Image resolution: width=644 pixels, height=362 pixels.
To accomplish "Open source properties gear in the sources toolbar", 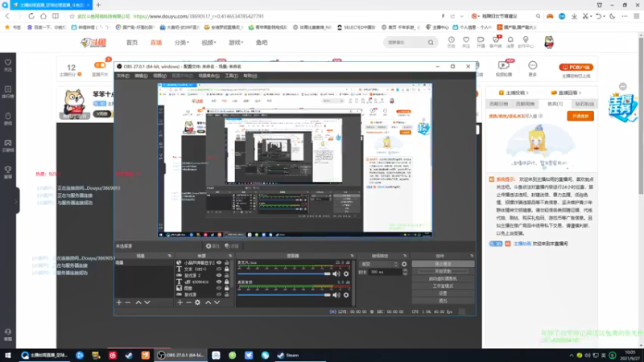I will pyautogui.click(x=197, y=302).
